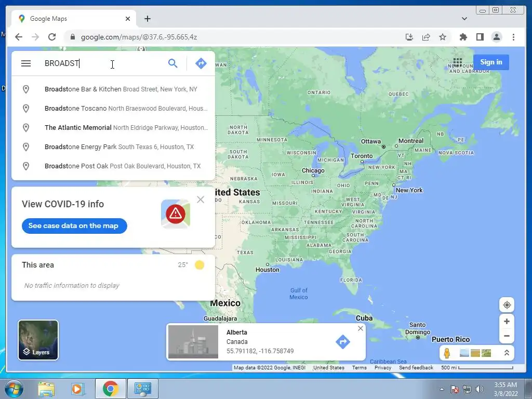Open a new Chrome tab
Image resolution: width=532 pixels, height=399 pixels.
pos(147,19)
